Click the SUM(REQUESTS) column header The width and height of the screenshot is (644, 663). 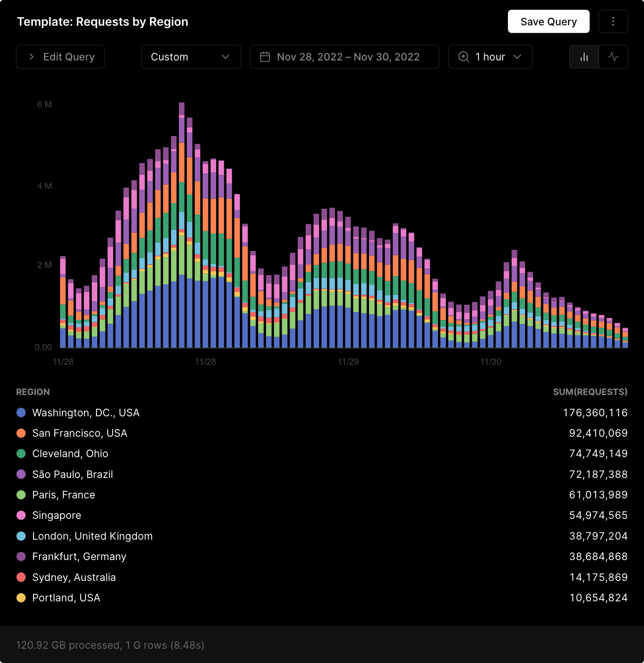590,392
